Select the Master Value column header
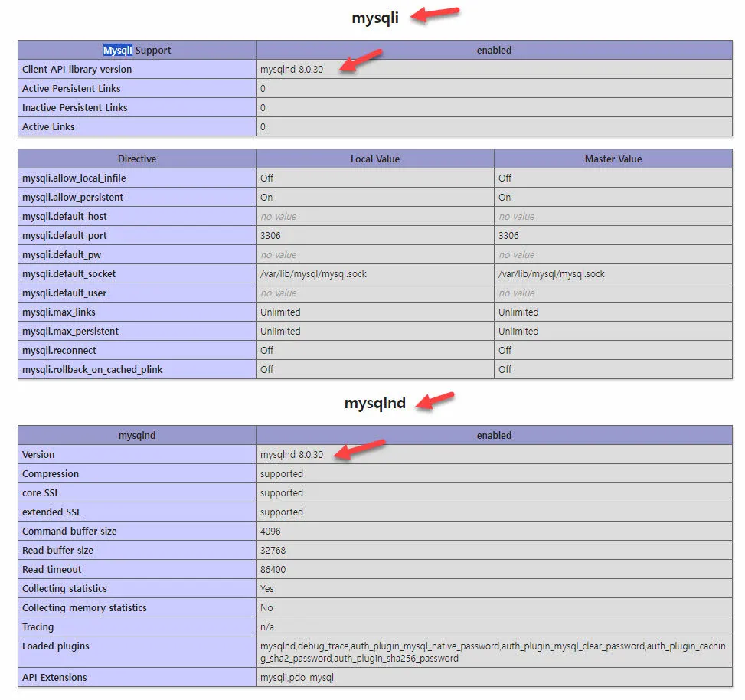 click(613, 159)
